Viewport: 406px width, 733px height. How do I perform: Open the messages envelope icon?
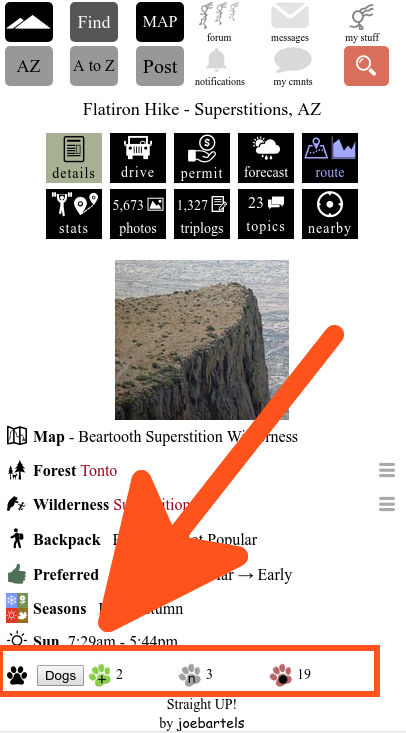pos(290,16)
